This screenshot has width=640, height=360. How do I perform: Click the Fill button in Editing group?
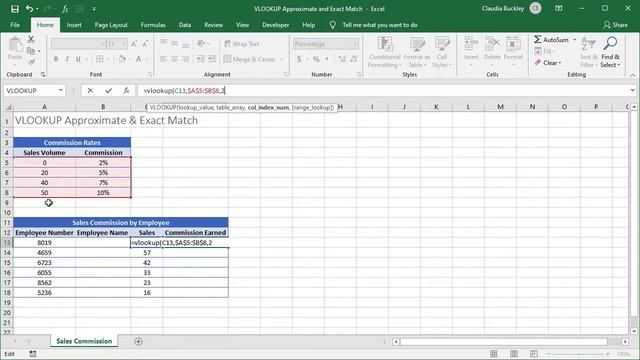pos(544,51)
